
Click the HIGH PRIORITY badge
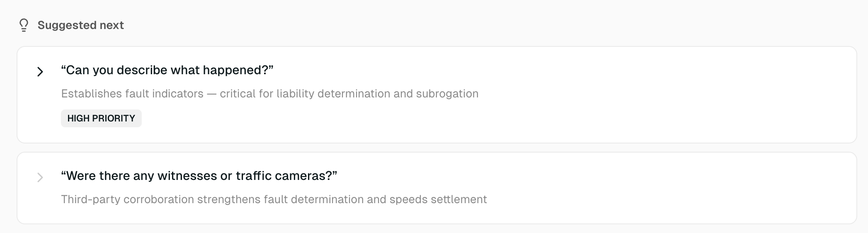point(101,119)
